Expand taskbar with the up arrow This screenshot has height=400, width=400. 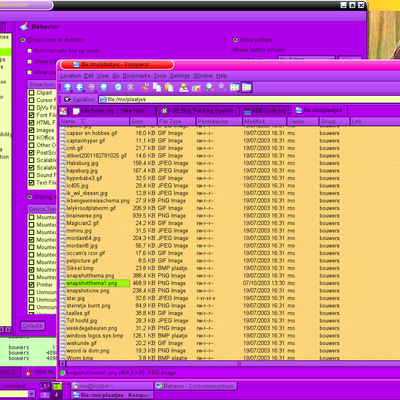coord(68,385)
